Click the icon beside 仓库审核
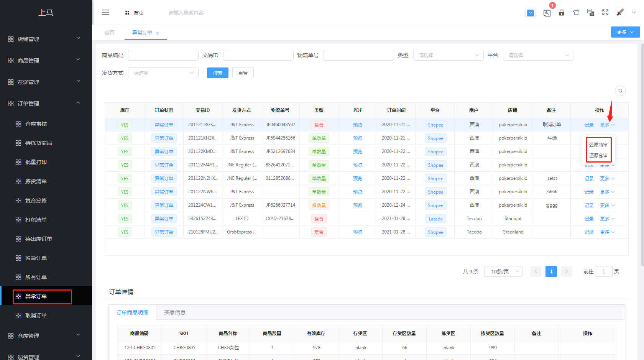The height and width of the screenshot is (360, 644). (x=18, y=124)
